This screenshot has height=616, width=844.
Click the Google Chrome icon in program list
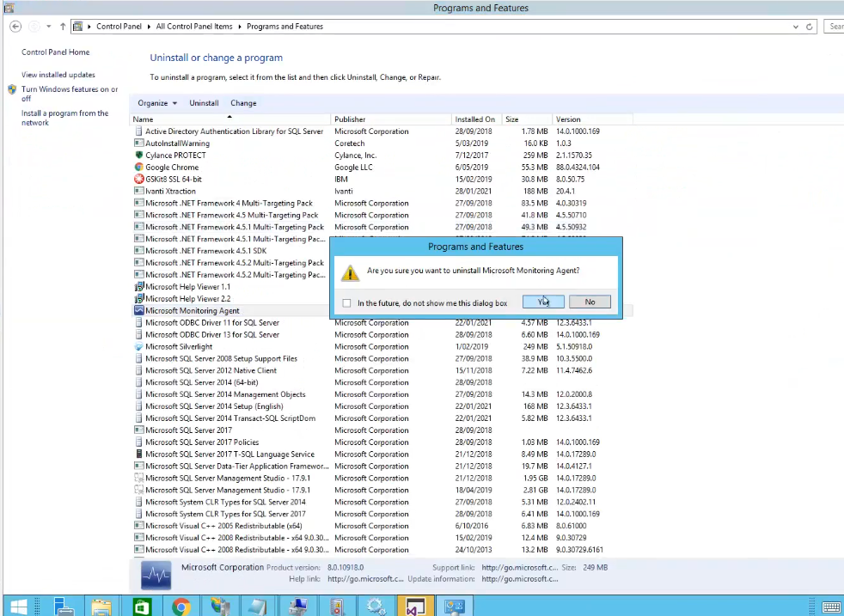[x=138, y=168]
